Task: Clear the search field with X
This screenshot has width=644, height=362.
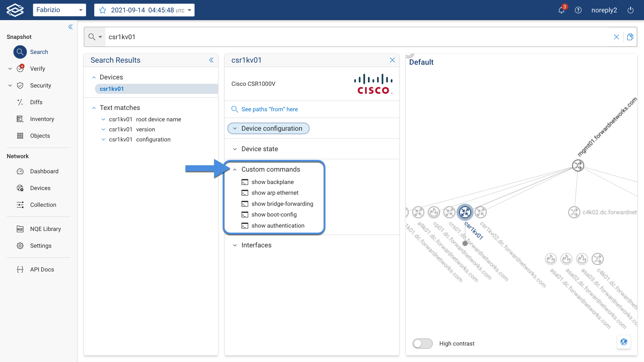Action: point(616,37)
